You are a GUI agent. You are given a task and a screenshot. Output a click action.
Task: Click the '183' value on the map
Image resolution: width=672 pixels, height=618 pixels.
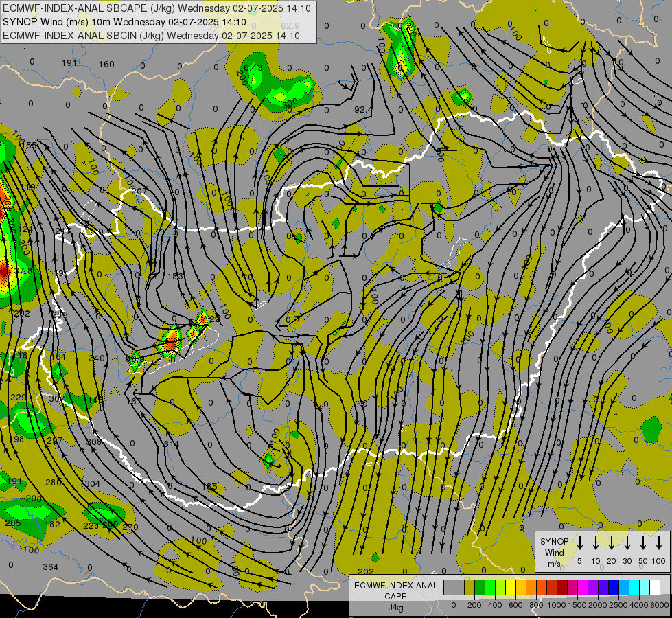tap(175, 276)
